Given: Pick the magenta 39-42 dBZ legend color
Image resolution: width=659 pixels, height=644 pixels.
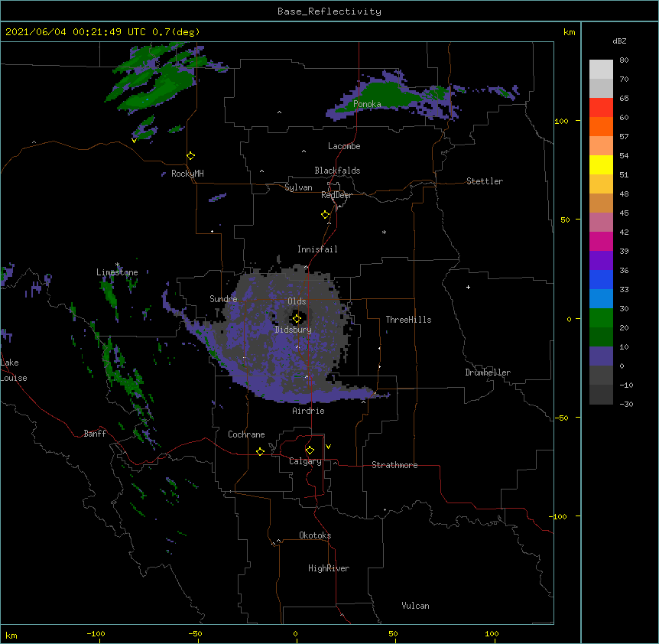Looking at the screenshot, I should 601,241.
